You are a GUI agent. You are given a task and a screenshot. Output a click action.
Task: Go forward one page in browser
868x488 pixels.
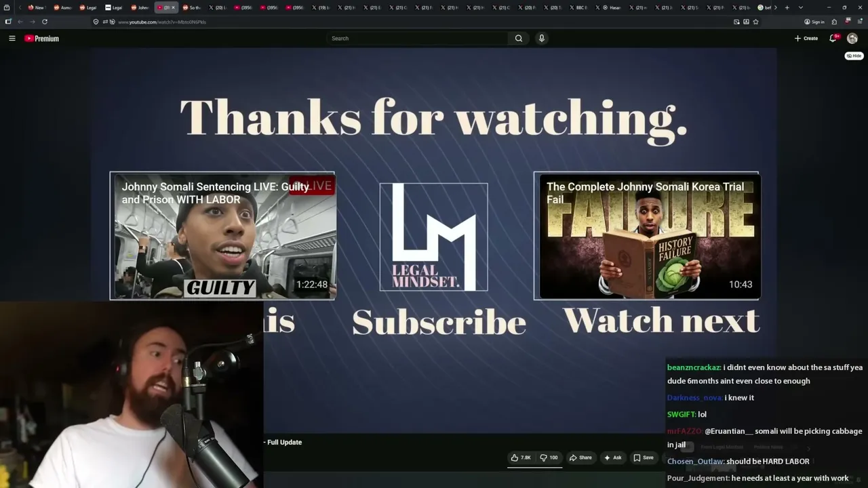[x=32, y=22]
